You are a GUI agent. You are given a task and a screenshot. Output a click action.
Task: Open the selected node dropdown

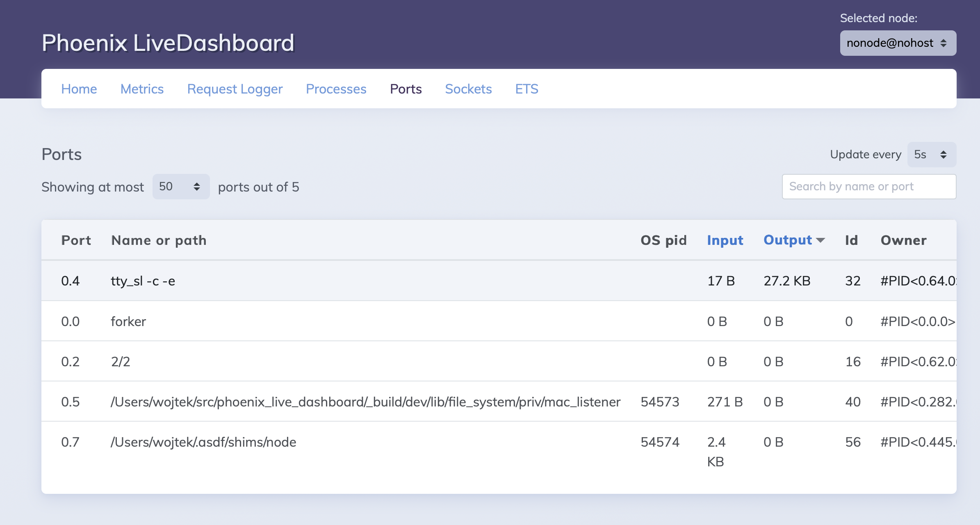(x=898, y=42)
